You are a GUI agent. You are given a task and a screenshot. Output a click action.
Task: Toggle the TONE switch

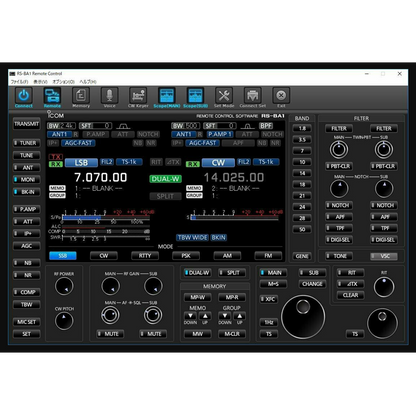tap(339, 256)
